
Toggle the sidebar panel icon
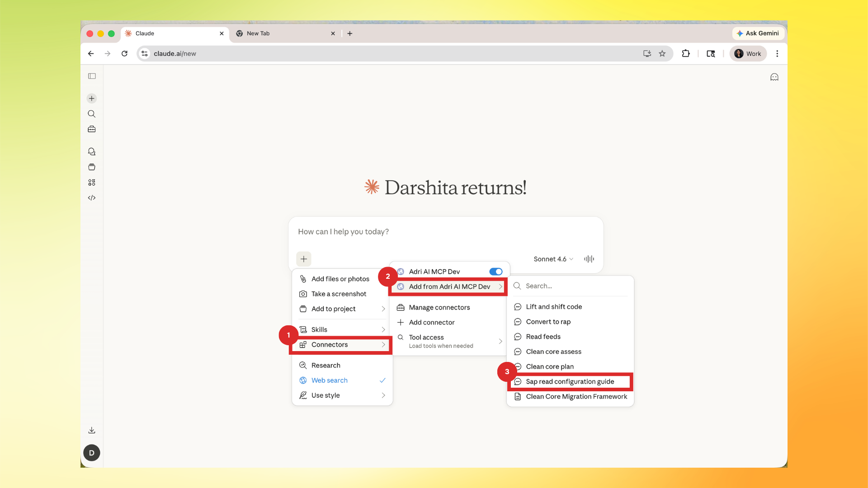(92, 76)
